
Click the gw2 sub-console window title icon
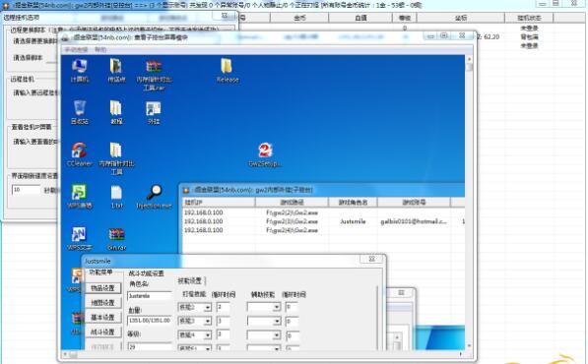[186, 190]
